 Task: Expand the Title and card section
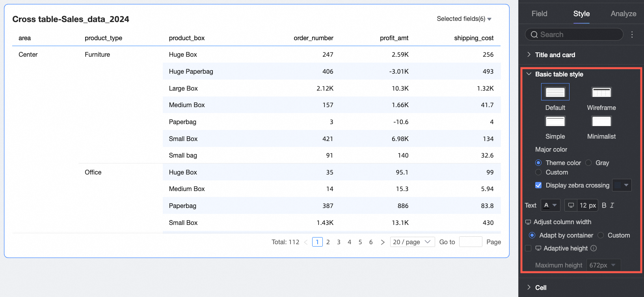(555, 55)
